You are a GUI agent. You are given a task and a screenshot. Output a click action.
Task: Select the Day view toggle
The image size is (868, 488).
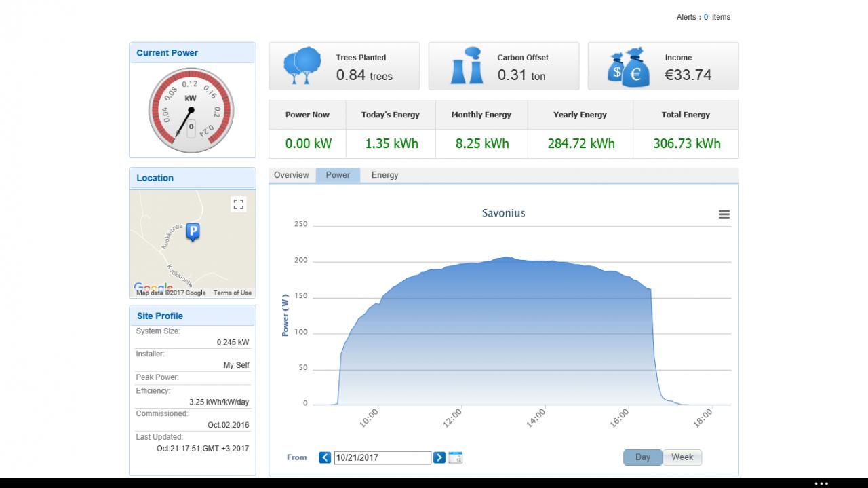pyautogui.click(x=643, y=457)
